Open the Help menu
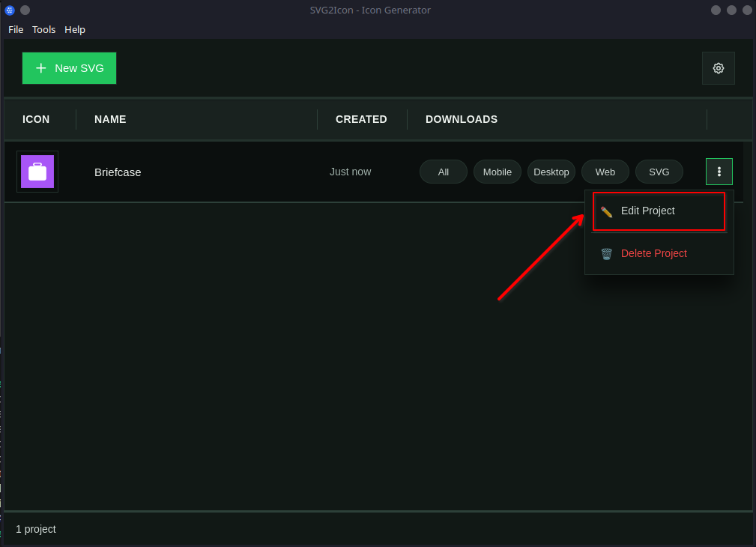 75,29
